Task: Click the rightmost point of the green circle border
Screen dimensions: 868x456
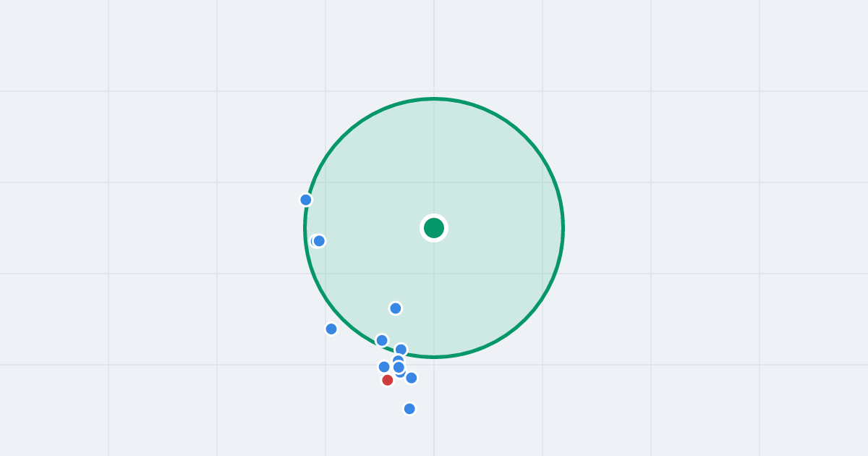Action: pyautogui.click(x=563, y=228)
